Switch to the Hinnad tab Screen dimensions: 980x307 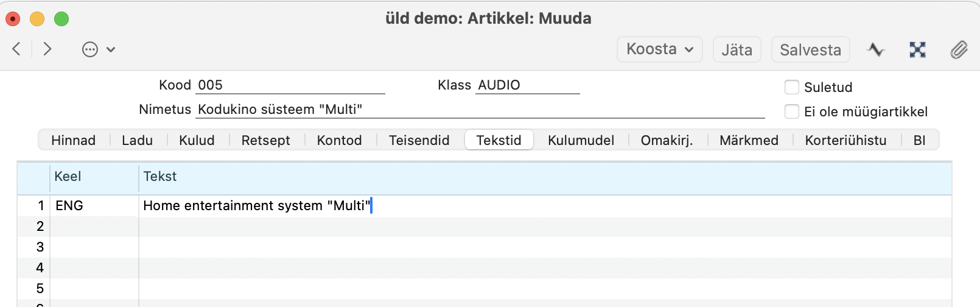tap(73, 140)
